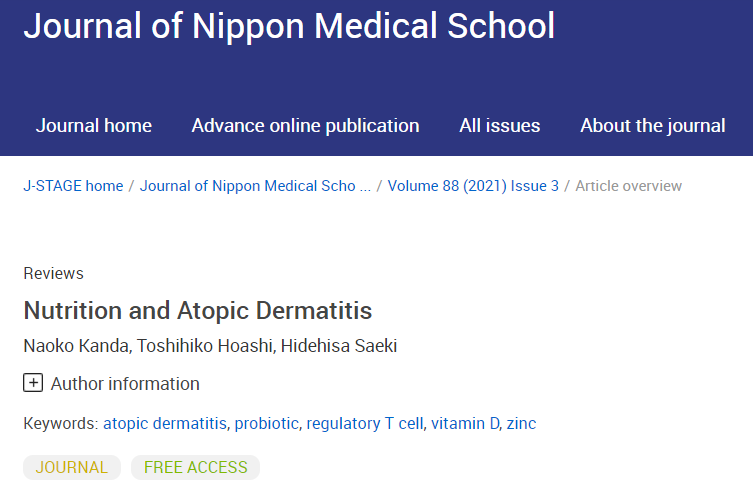Click the Reviews article type label
This screenshot has height=496, width=753.
click(x=53, y=273)
